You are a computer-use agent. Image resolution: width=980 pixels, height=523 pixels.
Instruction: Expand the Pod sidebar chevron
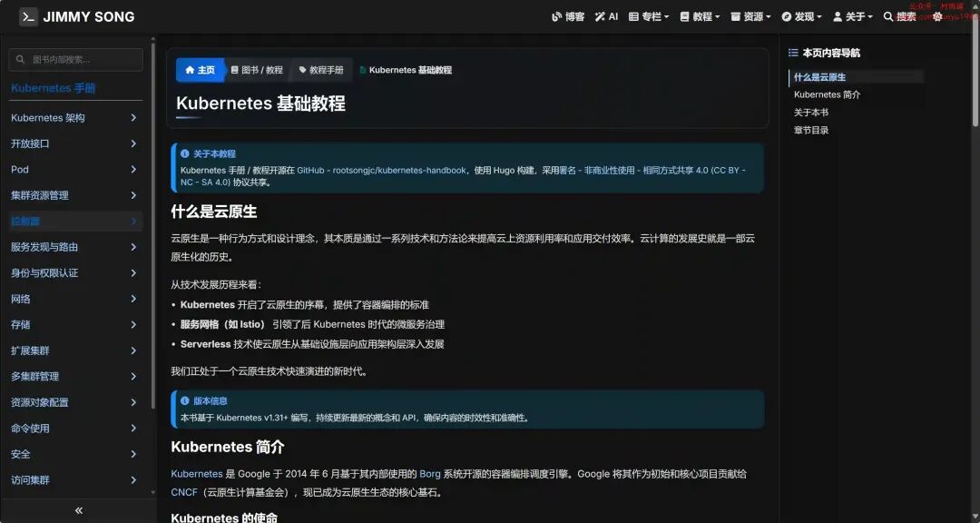click(x=133, y=170)
